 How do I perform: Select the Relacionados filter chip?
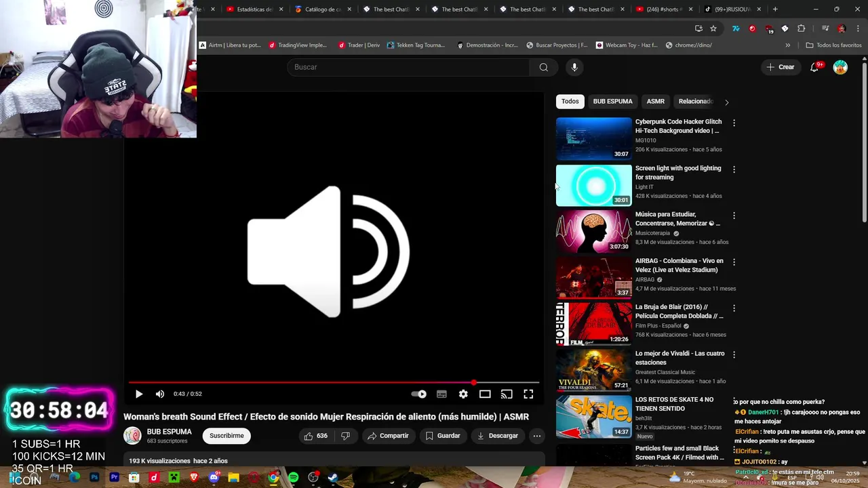coord(695,102)
